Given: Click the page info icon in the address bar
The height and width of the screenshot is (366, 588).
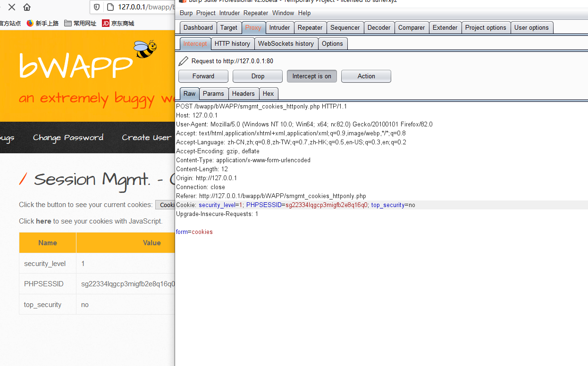Looking at the screenshot, I should pos(110,7).
